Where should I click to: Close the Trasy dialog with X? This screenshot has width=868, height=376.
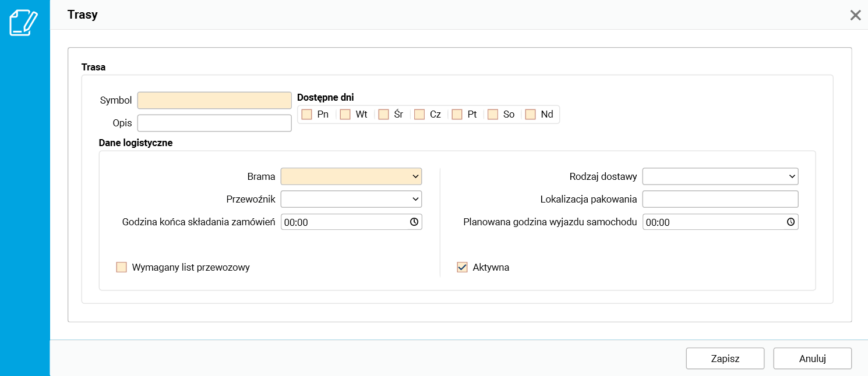(855, 15)
